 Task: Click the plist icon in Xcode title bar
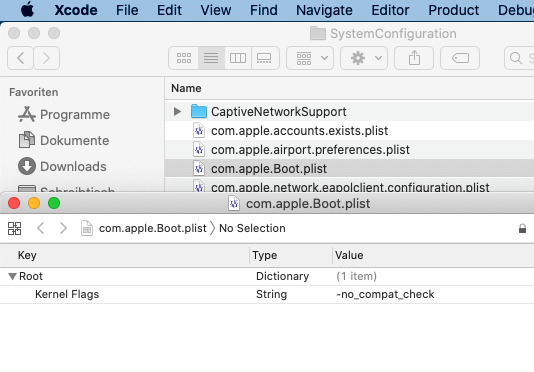tap(234, 204)
